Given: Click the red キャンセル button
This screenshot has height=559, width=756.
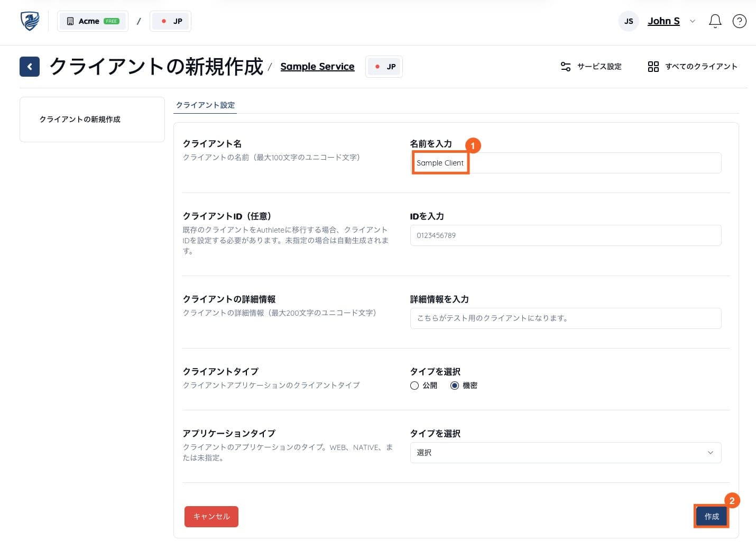Looking at the screenshot, I should click(x=211, y=517).
